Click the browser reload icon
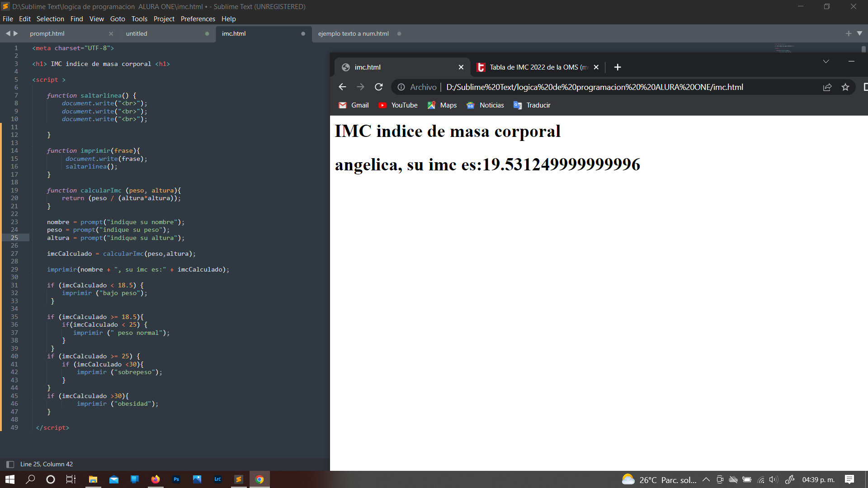 point(378,87)
